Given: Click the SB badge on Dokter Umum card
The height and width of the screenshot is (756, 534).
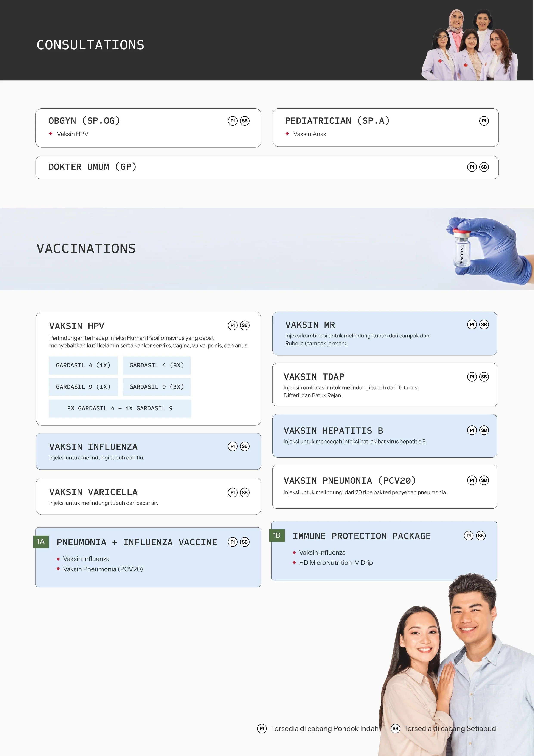Looking at the screenshot, I should click(484, 167).
